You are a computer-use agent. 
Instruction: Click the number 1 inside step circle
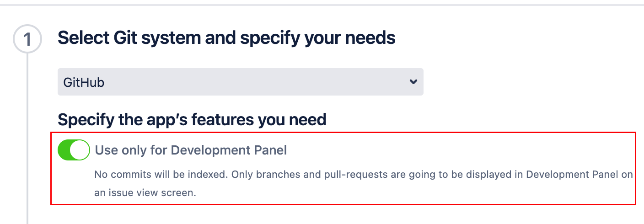[27, 40]
